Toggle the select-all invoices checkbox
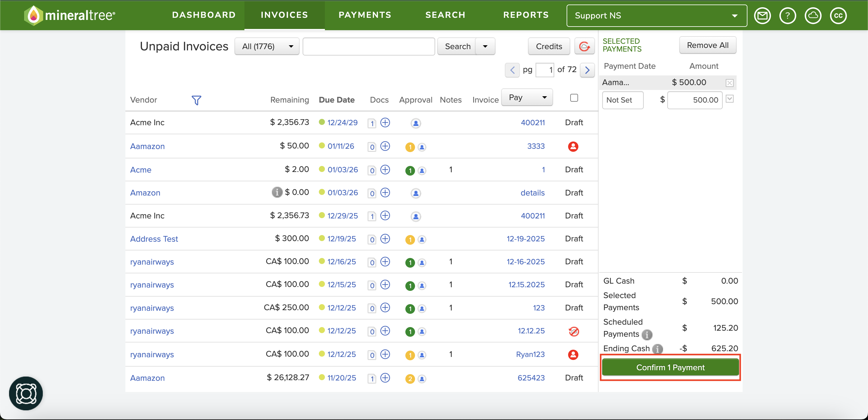Image resolution: width=868 pixels, height=420 pixels. (574, 98)
